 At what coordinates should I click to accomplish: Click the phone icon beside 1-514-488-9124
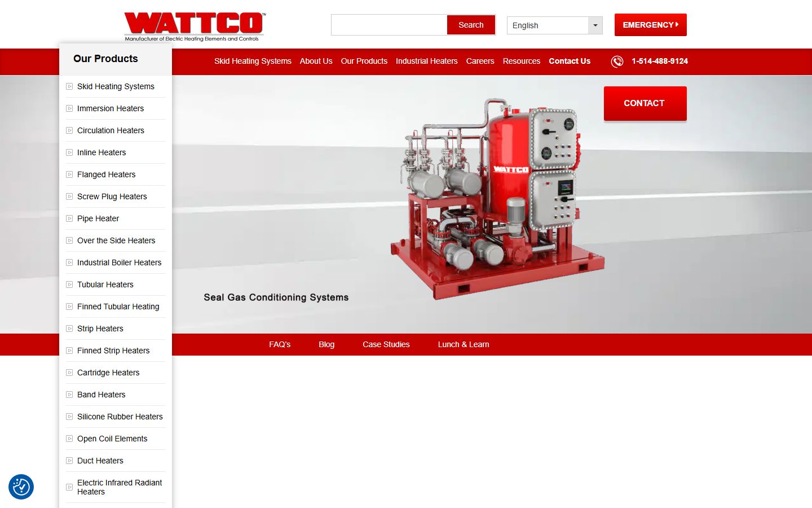tap(617, 62)
